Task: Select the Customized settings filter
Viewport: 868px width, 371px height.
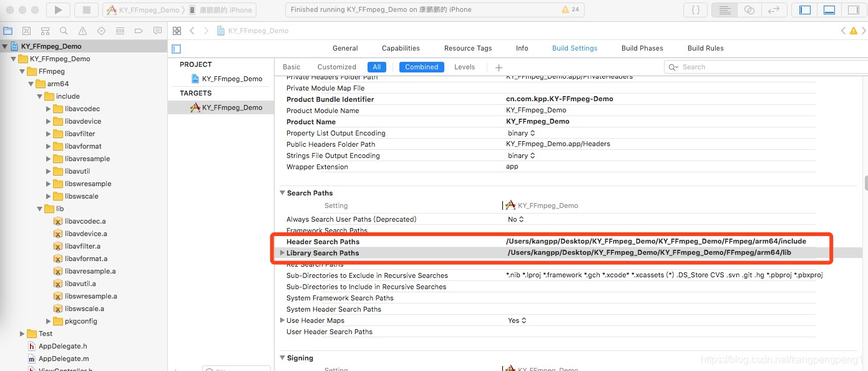Action: point(336,67)
